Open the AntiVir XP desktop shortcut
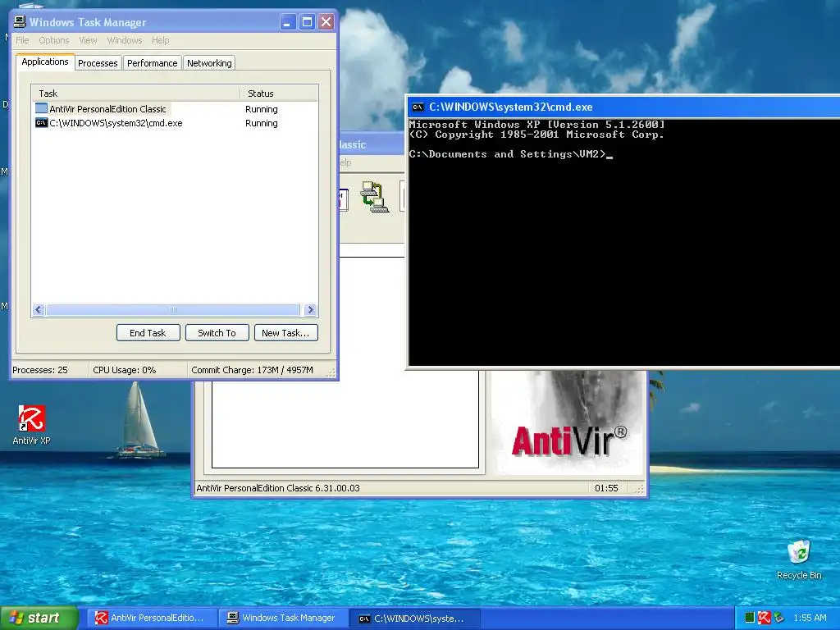Image resolution: width=840 pixels, height=630 pixels. click(32, 424)
